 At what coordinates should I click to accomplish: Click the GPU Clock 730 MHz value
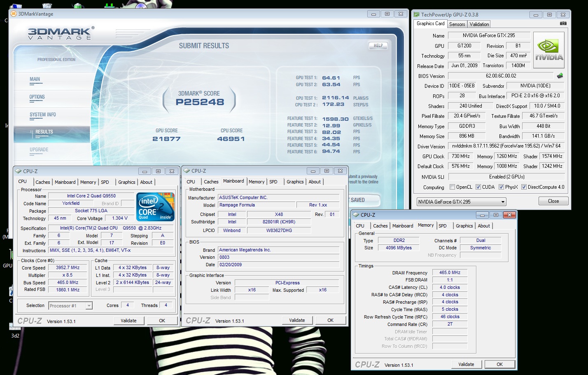pos(461,156)
